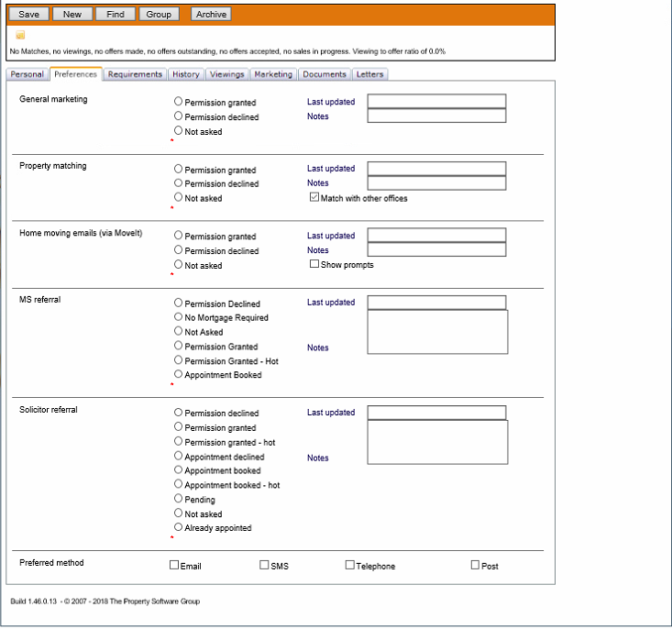Tick the Email preferred method checkbox
Screen dimensions: 672x629
pos(174,565)
